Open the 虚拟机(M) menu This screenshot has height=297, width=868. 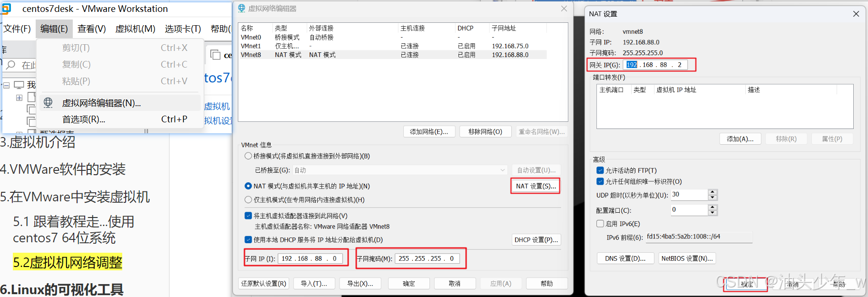point(135,29)
